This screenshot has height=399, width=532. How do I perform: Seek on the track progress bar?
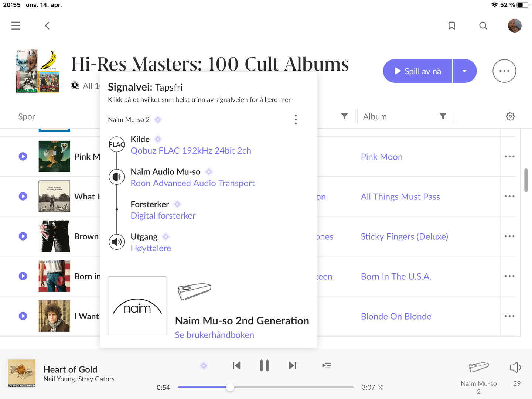coord(266,387)
